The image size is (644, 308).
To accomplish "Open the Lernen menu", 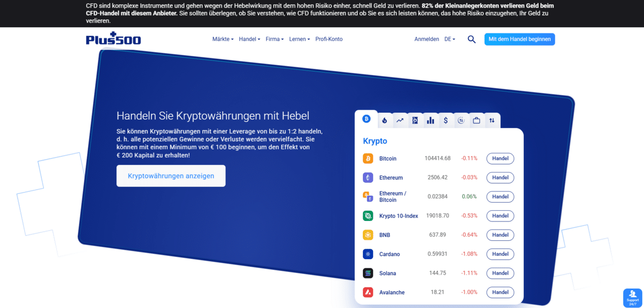I will tap(299, 39).
